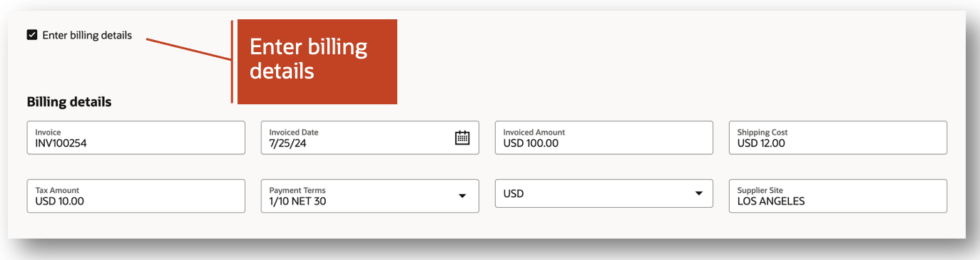Click the Shipping Cost field
Image resolution: width=980 pixels, height=260 pixels.
[x=838, y=137]
